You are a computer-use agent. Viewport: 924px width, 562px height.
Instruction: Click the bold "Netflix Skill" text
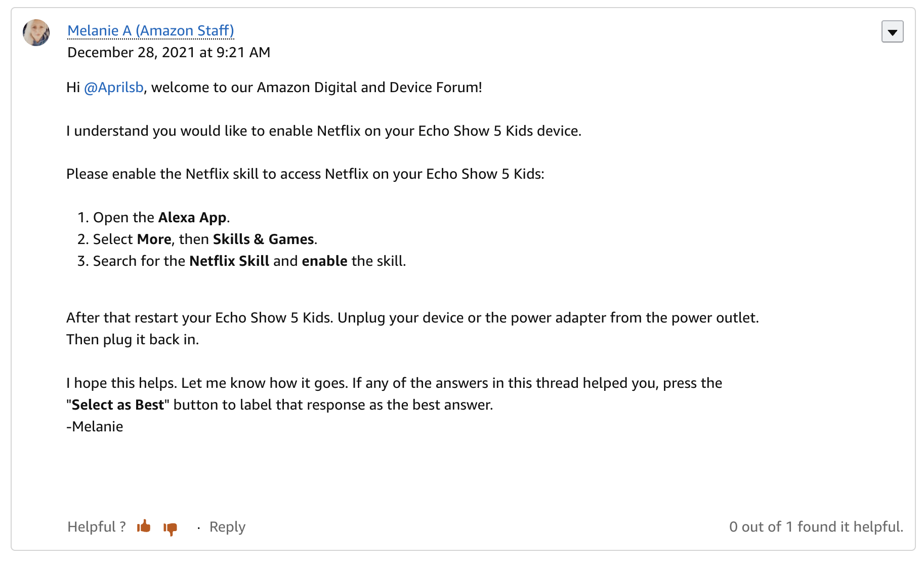[x=229, y=261]
